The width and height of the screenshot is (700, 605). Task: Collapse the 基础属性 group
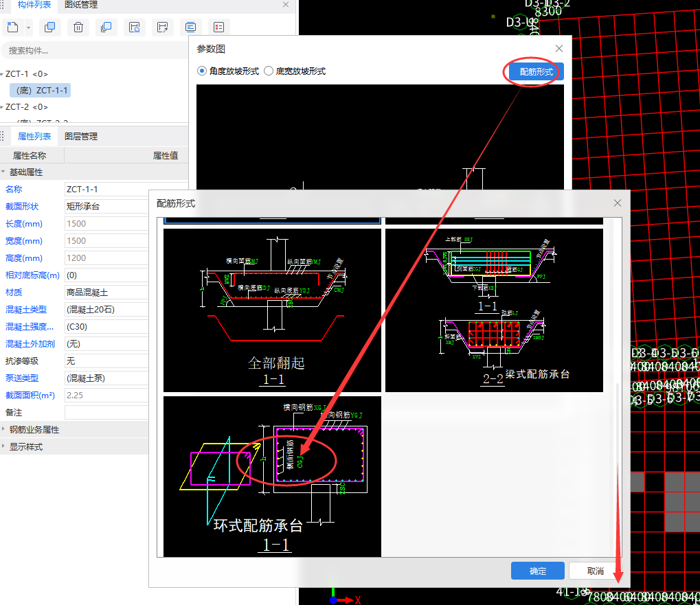tap(3, 172)
